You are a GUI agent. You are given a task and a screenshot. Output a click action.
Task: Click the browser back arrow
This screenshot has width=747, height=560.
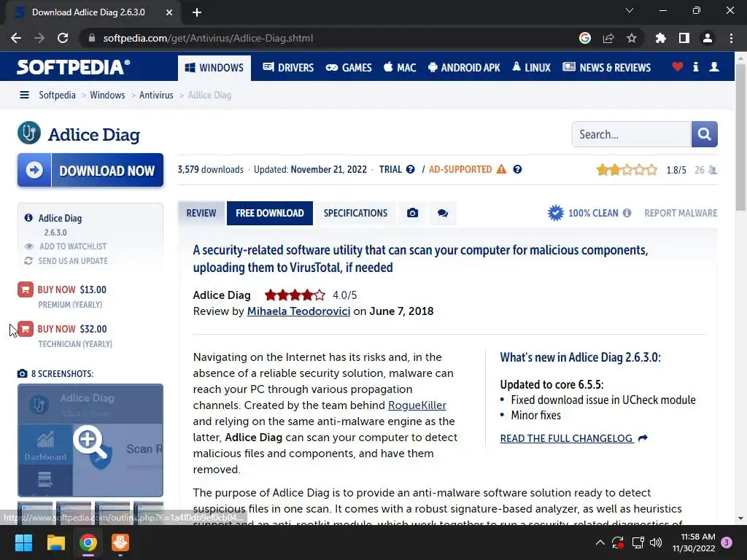click(16, 38)
